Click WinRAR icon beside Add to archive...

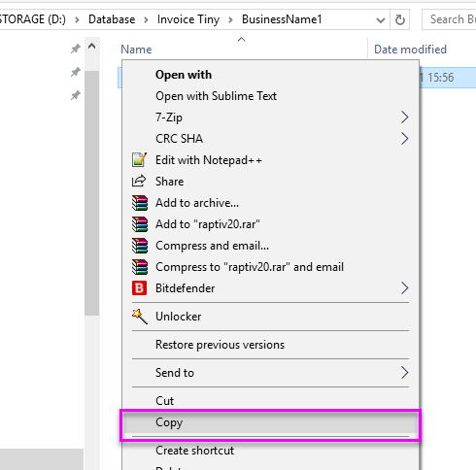[x=140, y=203]
